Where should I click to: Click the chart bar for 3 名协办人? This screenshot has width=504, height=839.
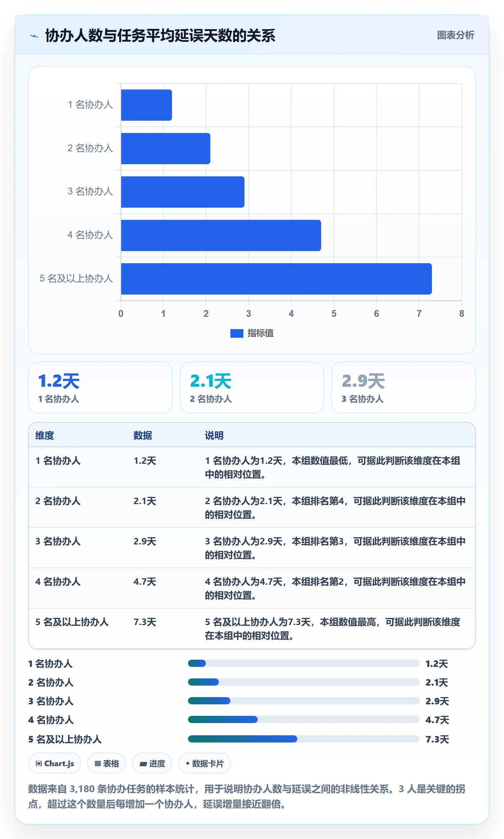183,192
